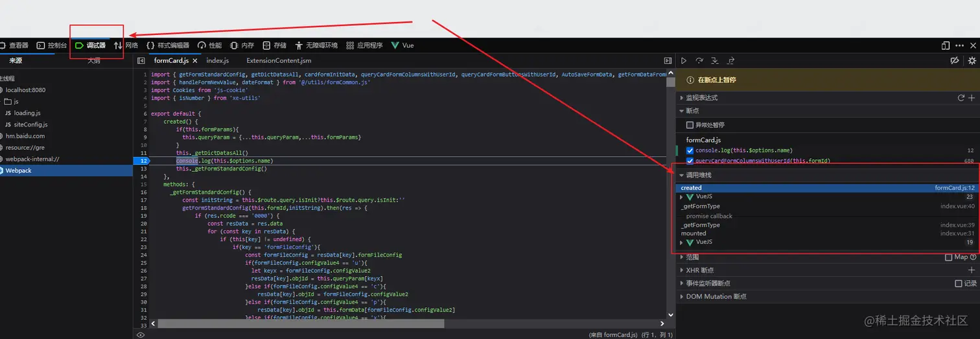Add a watch expression with plus icon
This screenshot has height=339, width=980.
(x=972, y=98)
